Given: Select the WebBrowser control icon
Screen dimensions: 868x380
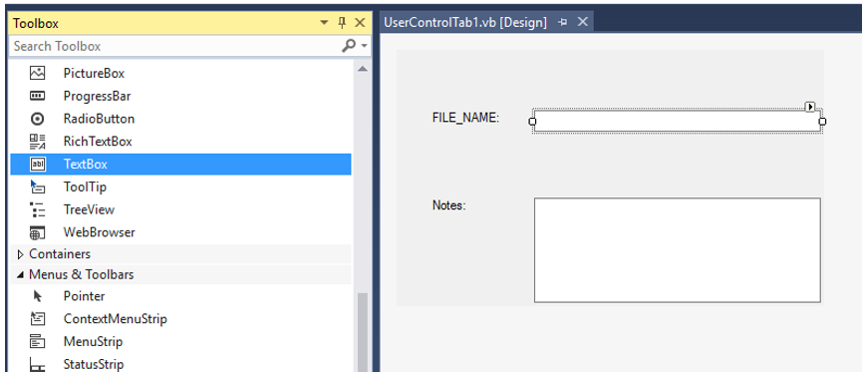Looking at the screenshot, I should 37,232.
